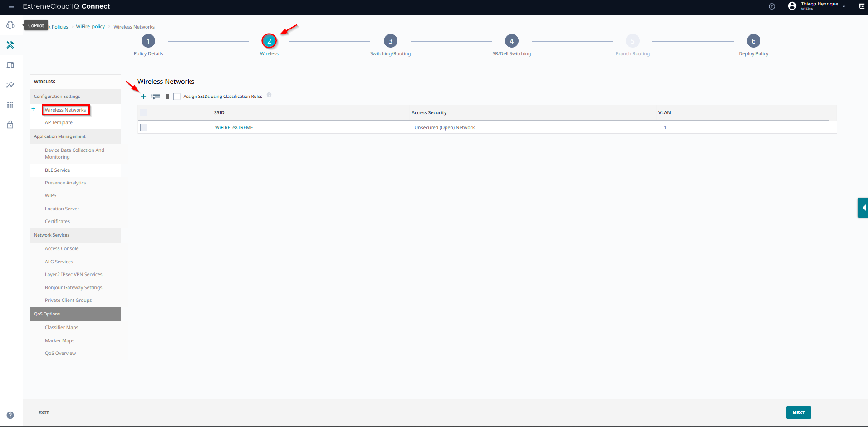Open Certificates settings

(57, 222)
